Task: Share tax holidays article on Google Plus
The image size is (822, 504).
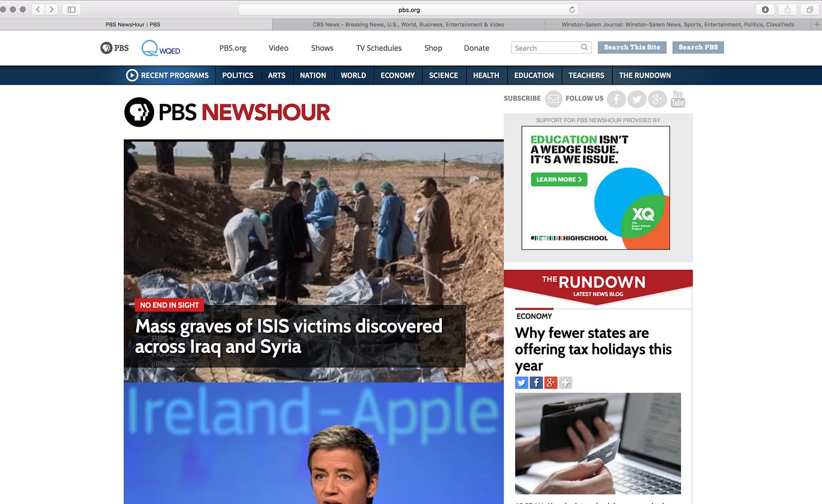Action: (551, 383)
